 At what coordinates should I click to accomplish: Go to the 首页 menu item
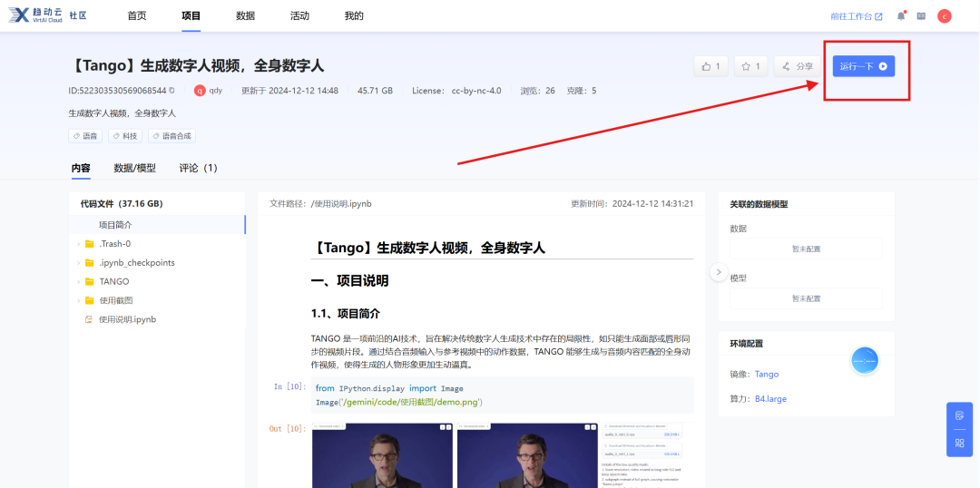click(137, 16)
